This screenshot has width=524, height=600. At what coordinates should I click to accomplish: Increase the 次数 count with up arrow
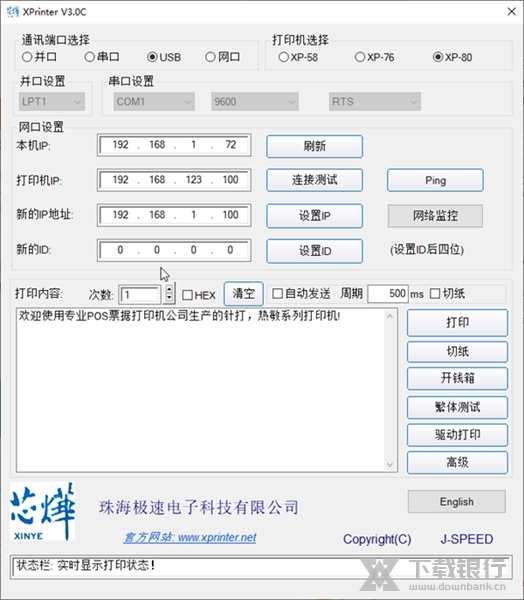(x=169, y=289)
